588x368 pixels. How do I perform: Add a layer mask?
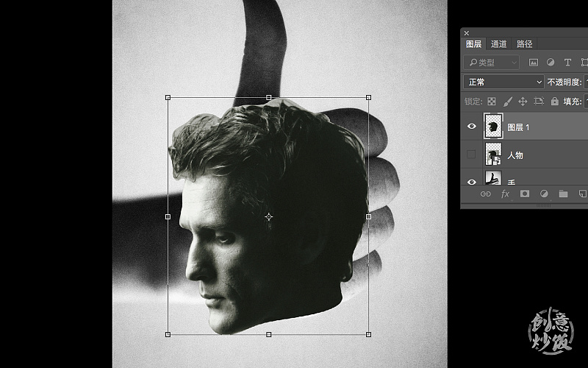coord(525,194)
